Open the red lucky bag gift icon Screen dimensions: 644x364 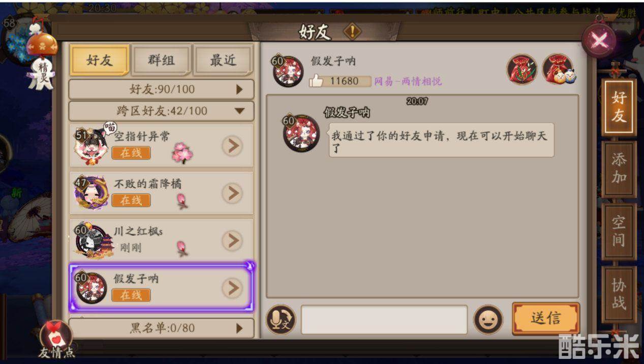pyautogui.click(x=522, y=69)
